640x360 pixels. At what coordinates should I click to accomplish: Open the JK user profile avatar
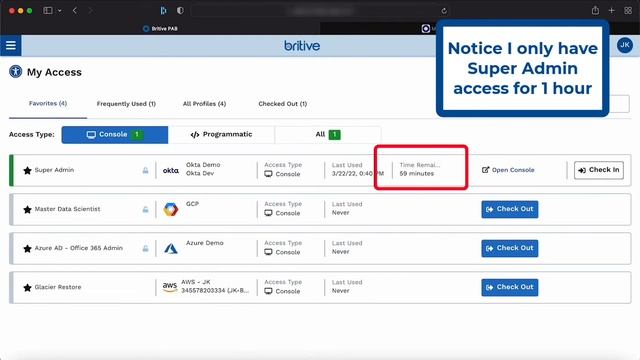624,45
